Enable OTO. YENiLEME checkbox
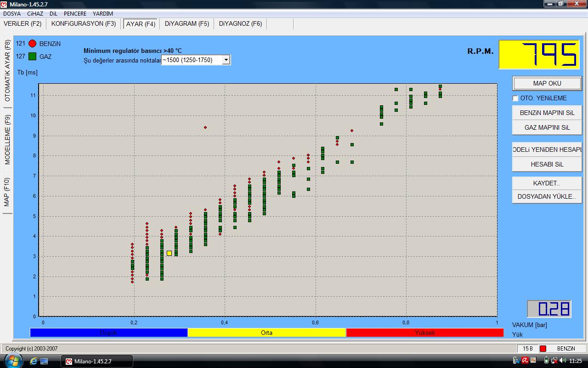The image size is (588, 368). pos(515,98)
